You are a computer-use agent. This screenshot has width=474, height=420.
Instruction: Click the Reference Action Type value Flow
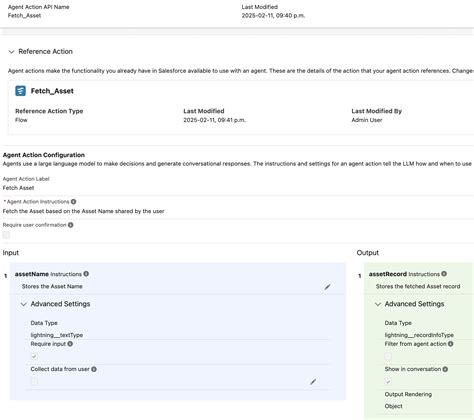coord(21,120)
